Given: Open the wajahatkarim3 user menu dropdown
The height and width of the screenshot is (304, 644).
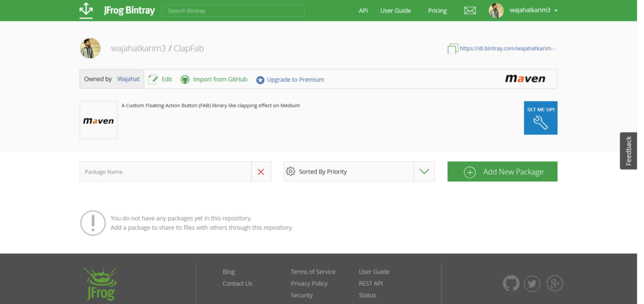Looking at the screenshot, I should (x=534, y=10).
